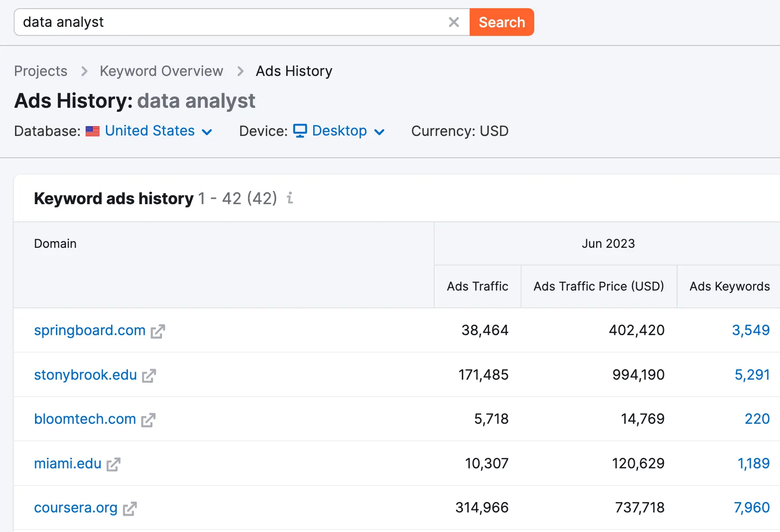Viewport: 780px width, 532px height.
Task: View 5,291 ads keywords for stonybrook.edu
Action: (752, 375)
